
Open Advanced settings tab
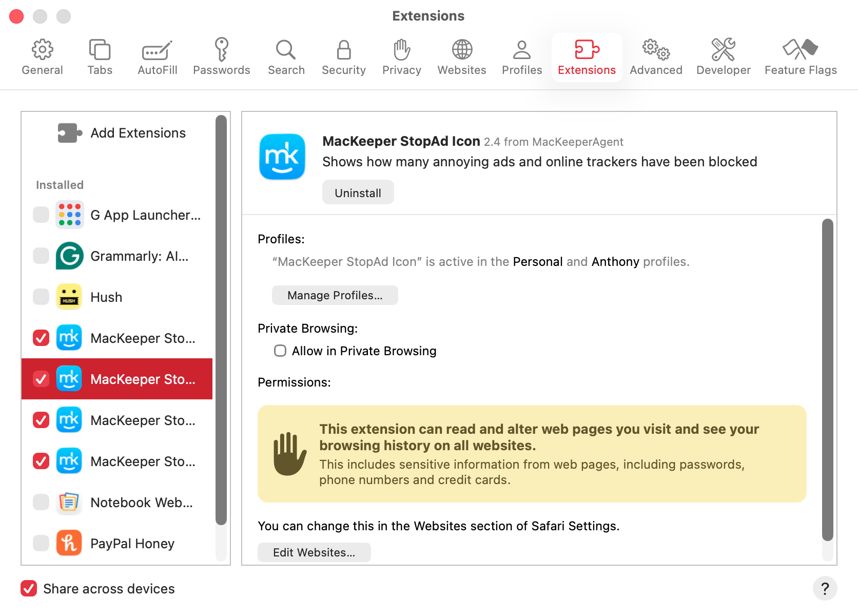pos(656,57)
